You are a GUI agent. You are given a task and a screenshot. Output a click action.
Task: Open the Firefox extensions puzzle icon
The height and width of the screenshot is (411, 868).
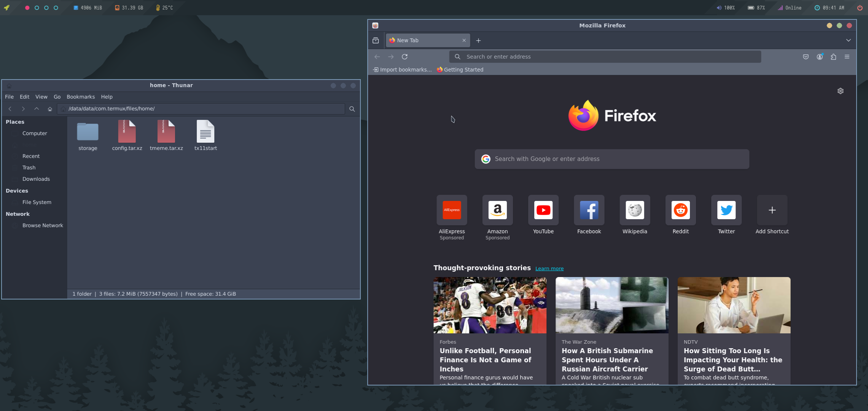point(833,57)
